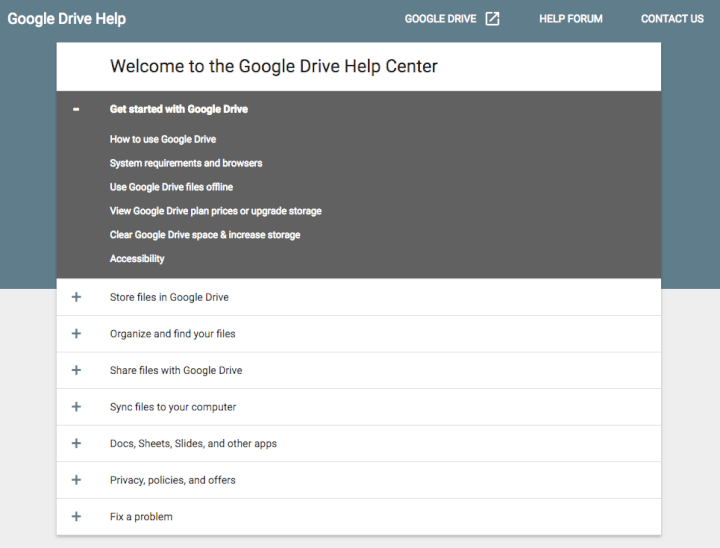Expand Privacy, policies, and offers plus icon
The image size is (720, 548).
click(x=76, y=480)
